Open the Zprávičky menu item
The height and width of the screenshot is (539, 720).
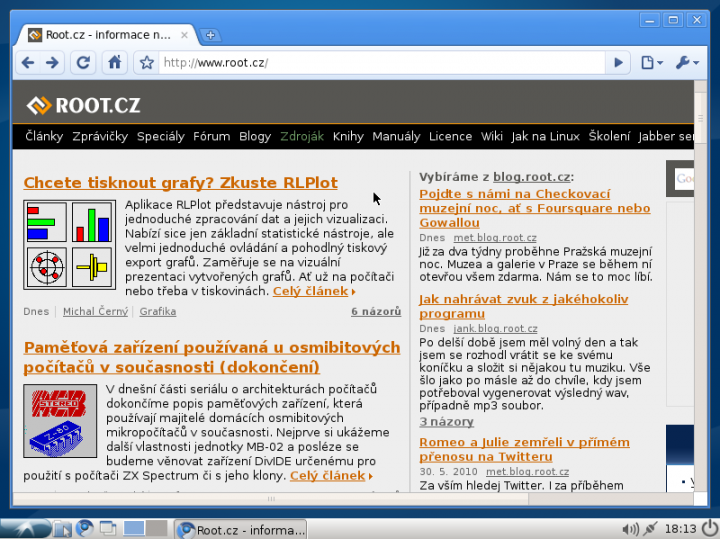[100, 136]
